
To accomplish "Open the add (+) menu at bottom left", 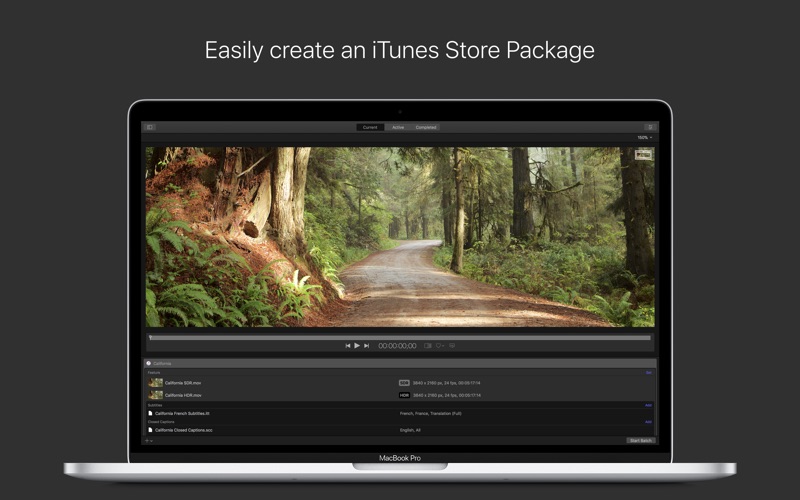I will pyautogui.click(x=148, y=440).
